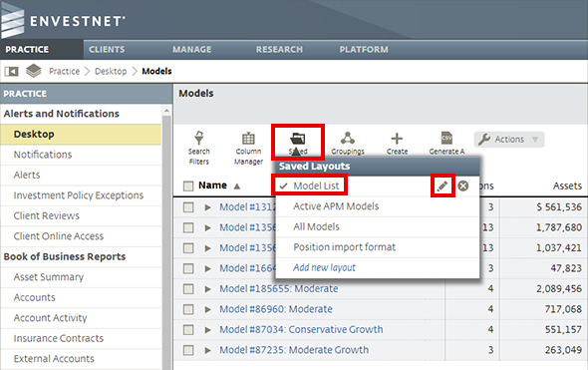Open Alerts in the sidebar

point(27,175)
